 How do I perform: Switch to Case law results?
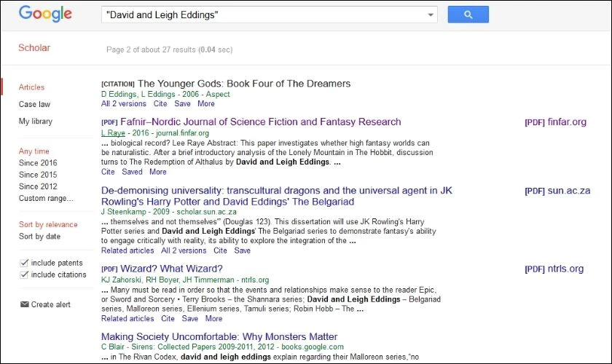(34, 104)
